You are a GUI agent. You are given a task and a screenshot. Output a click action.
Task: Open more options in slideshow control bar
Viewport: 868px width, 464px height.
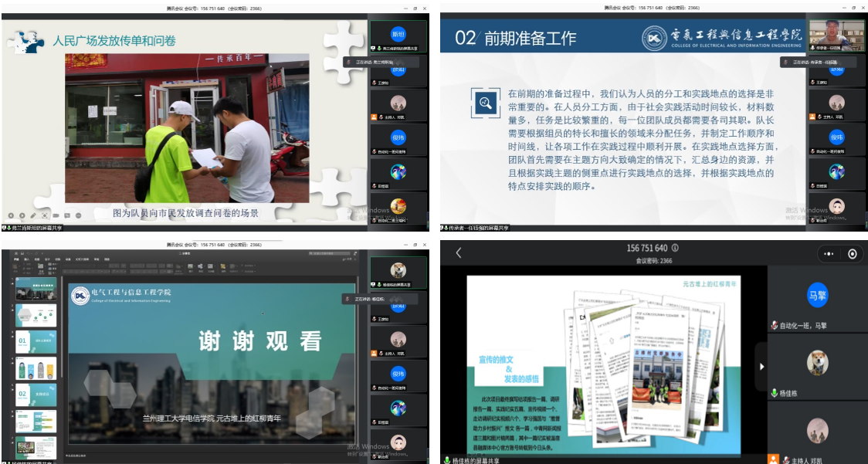point(78,215)
